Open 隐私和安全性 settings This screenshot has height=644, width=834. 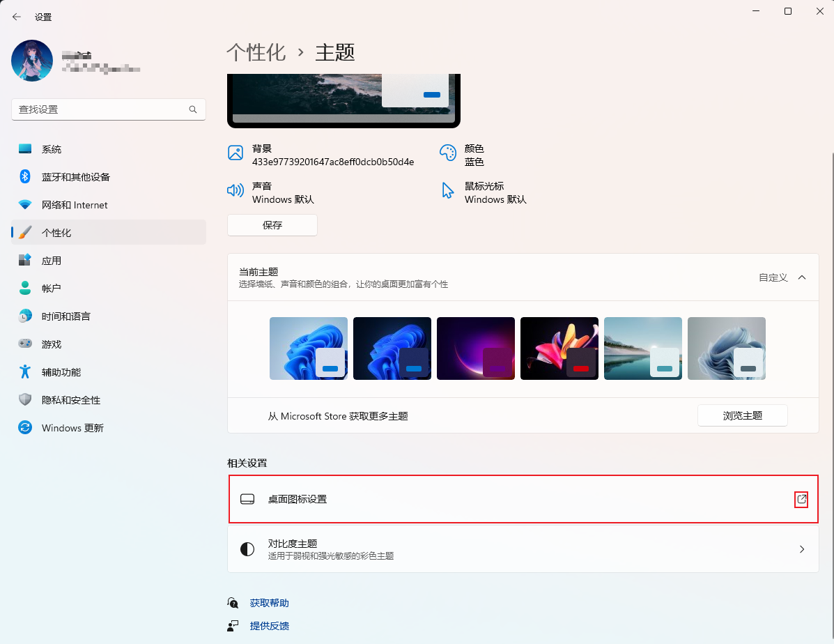tap(109, 399)
